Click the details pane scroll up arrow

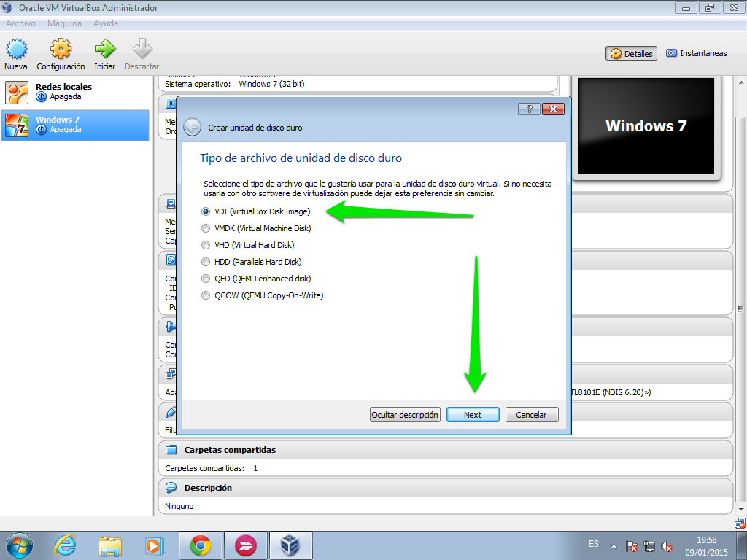point(741,82)
